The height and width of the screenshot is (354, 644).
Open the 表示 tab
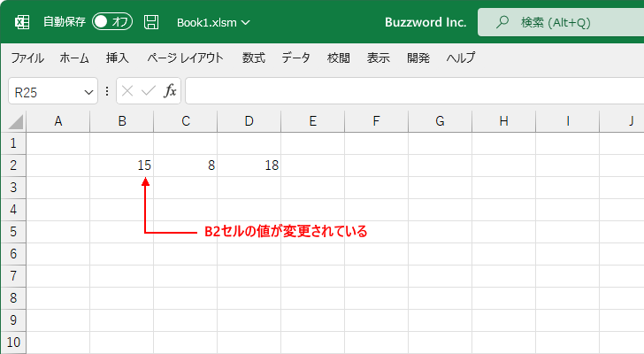(379, 58)
